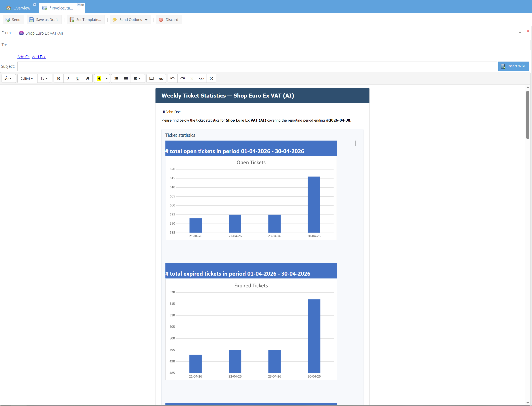Click the '#2026-04-30' bold date text
The width and height of the screenshot is (532, 406).
point(338,120)
